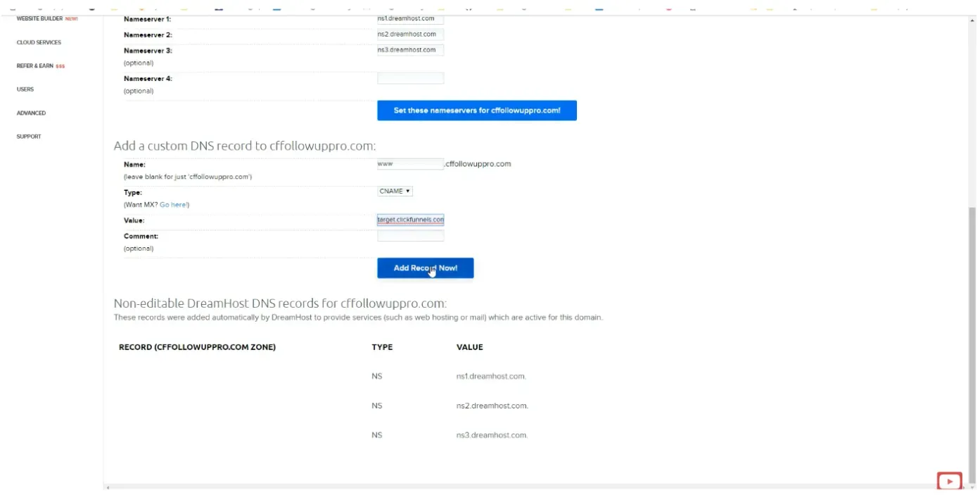Viewport: 980px width, 495px height.
Task: Click the NS type of ns3 row
Action: point(377,436)
